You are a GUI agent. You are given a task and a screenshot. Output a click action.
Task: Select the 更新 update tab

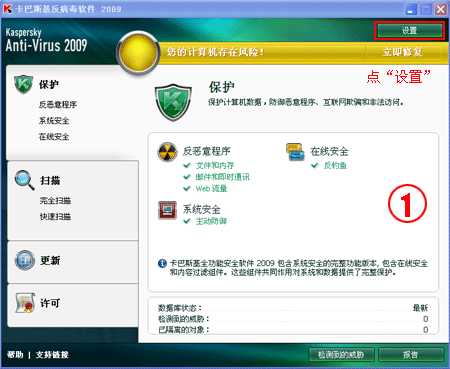[50, 260]
